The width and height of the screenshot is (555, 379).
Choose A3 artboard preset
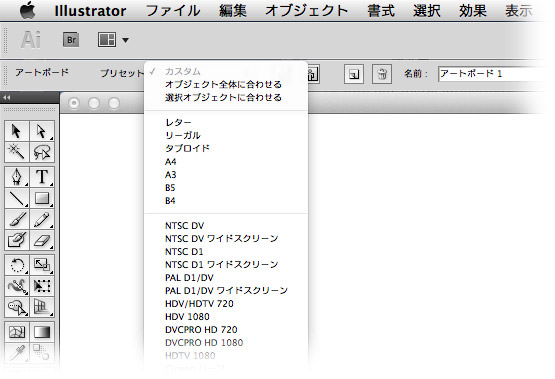226,175
